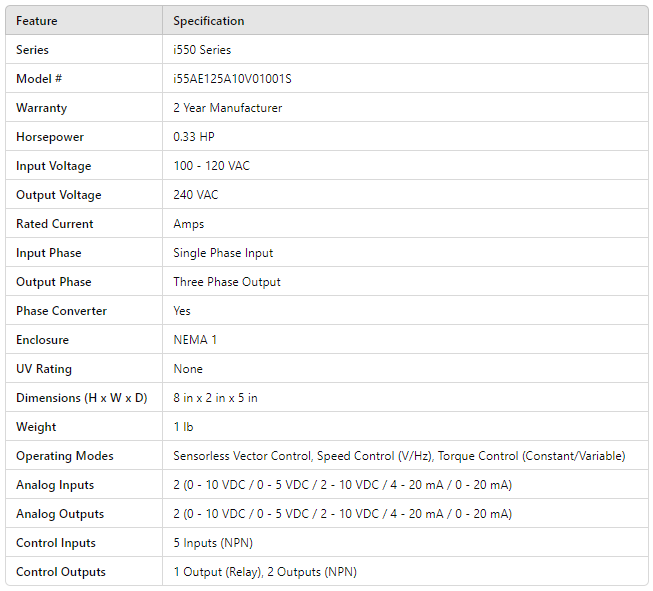
Task: Click the Specification column header
Action: tap(208, 21)
